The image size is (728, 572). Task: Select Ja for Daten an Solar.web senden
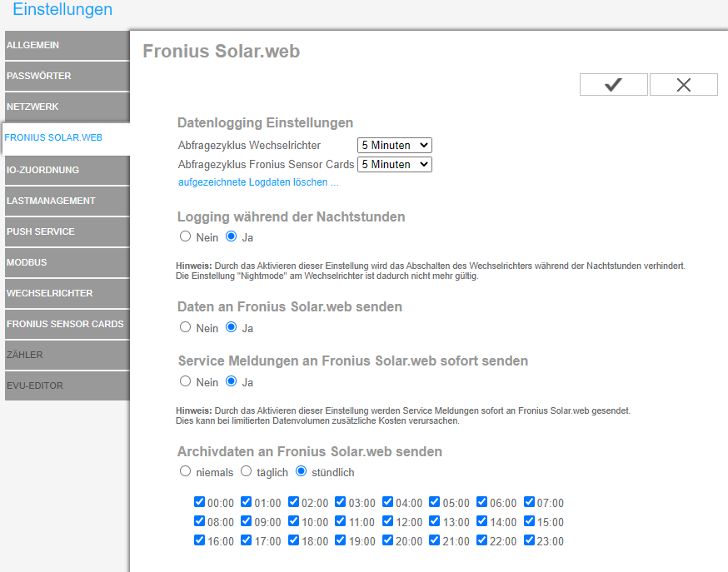[x=232, y=327]
